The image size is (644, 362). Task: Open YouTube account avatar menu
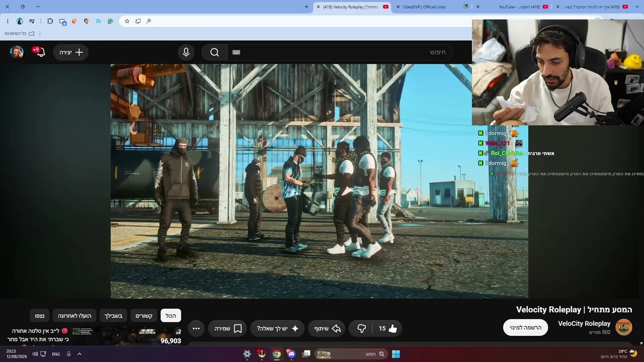[x=17, y=52]
